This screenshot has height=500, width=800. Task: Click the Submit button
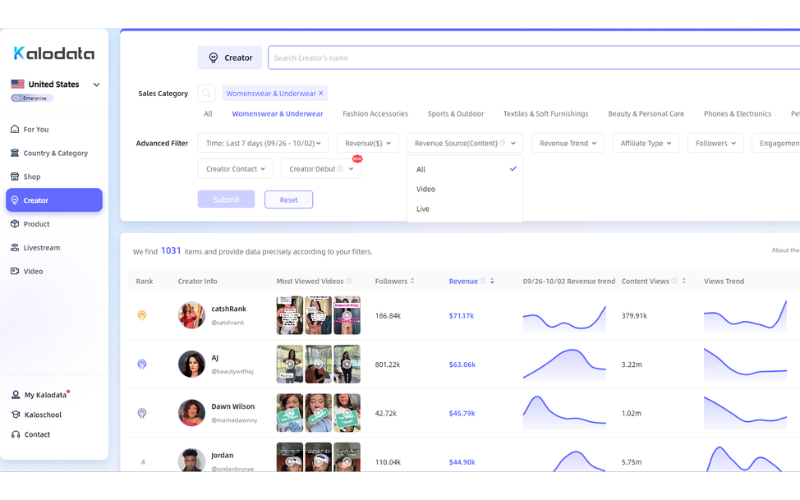point(227,199)
